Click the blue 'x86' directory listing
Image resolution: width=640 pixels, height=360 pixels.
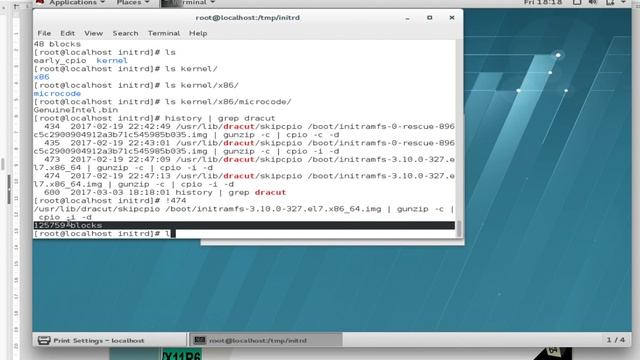(x=41, y=77)
